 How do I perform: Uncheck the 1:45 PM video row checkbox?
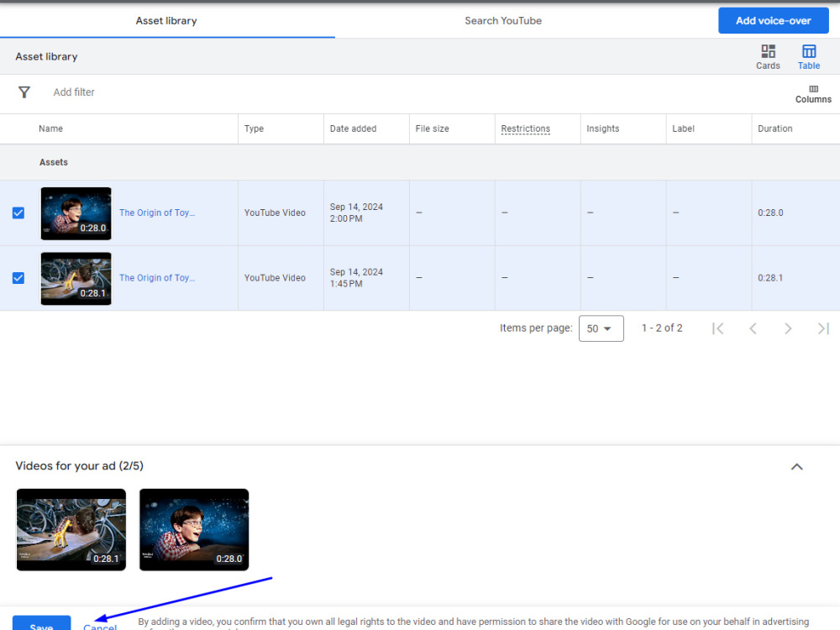click(x=18, y=278)
